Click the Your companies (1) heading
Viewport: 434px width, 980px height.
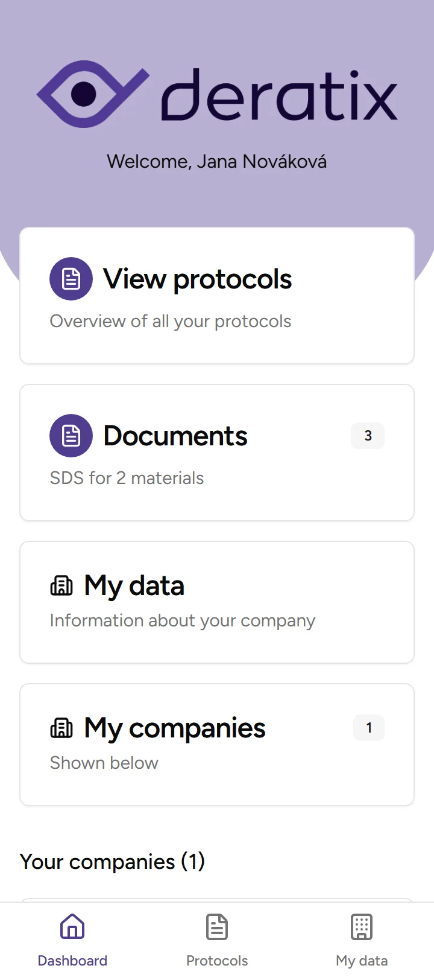click(112, 862)
